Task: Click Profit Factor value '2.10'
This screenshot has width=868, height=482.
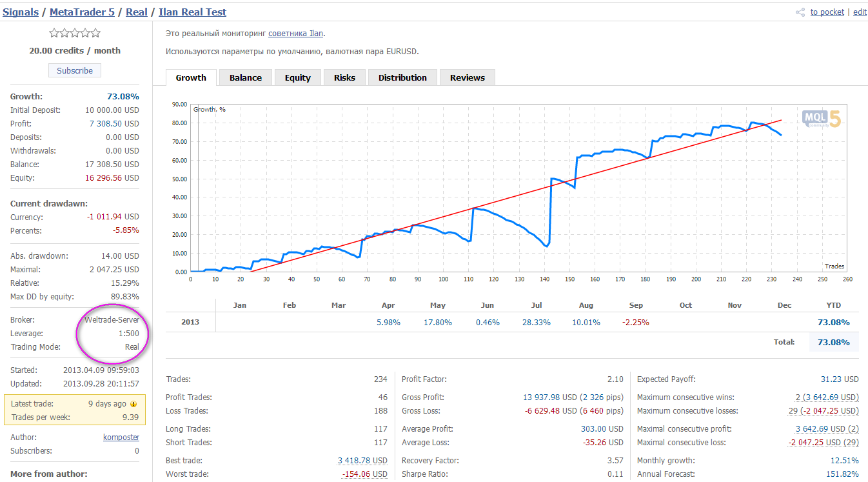Action: (x=616, y=379)
